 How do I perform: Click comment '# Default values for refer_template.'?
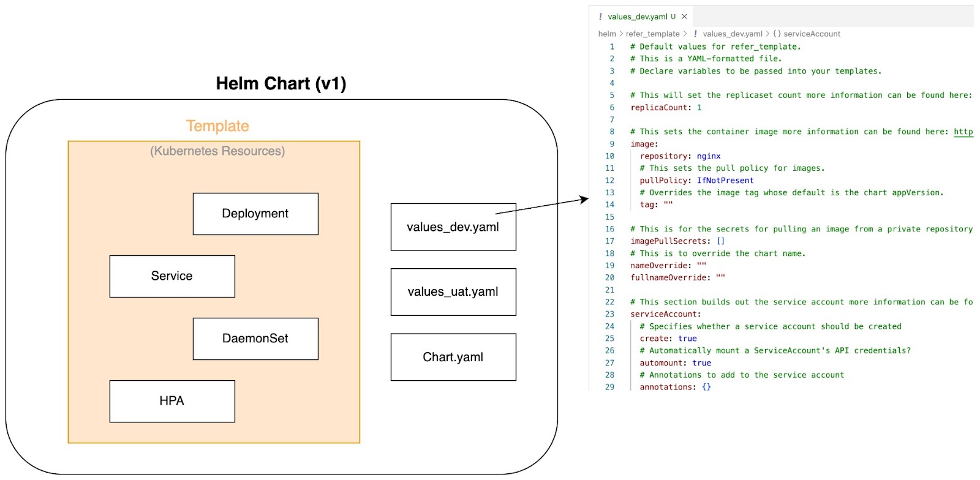[715, 47]
